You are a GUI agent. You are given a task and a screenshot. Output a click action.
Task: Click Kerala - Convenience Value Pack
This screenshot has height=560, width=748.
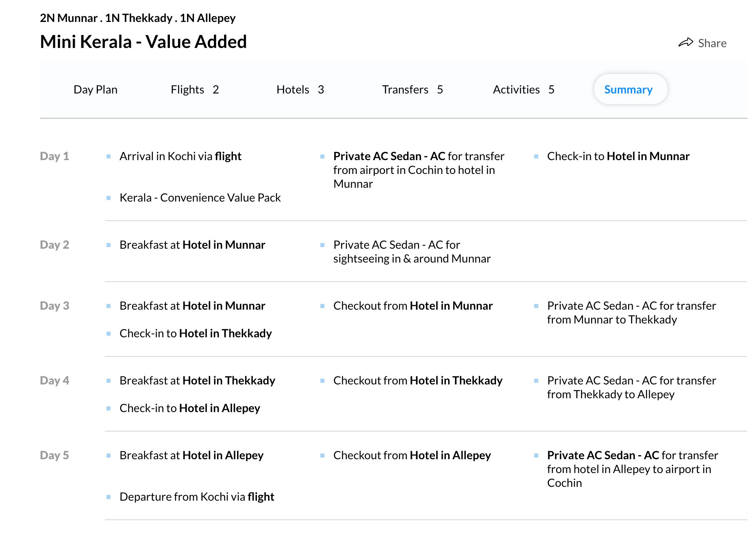pos(200,198)
